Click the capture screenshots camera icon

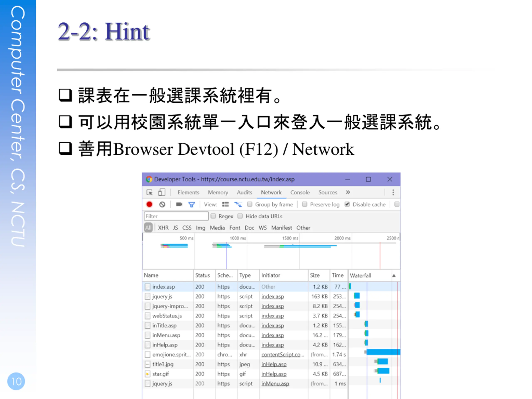179,204
